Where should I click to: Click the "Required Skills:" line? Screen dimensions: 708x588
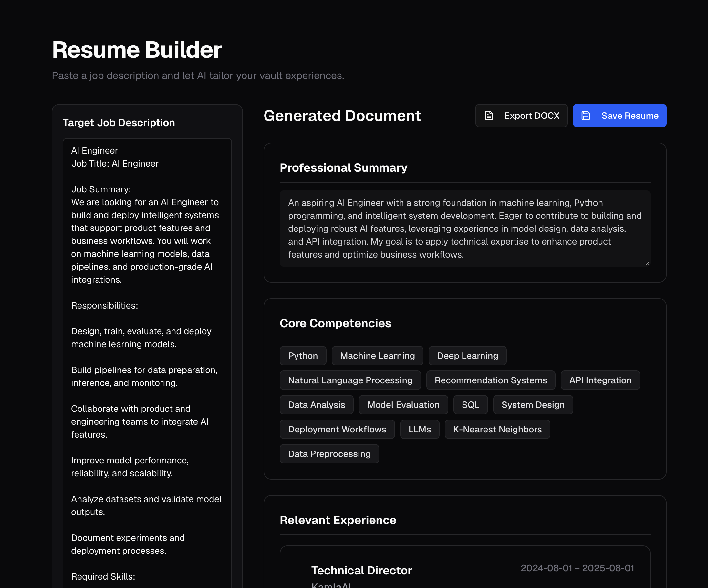[103, 577]
